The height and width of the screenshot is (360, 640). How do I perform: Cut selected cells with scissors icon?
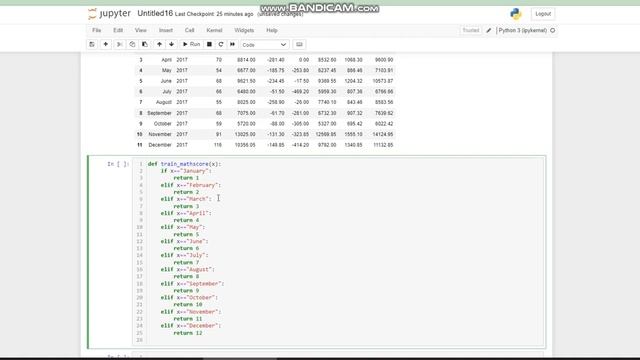click(x=119, y=44)
